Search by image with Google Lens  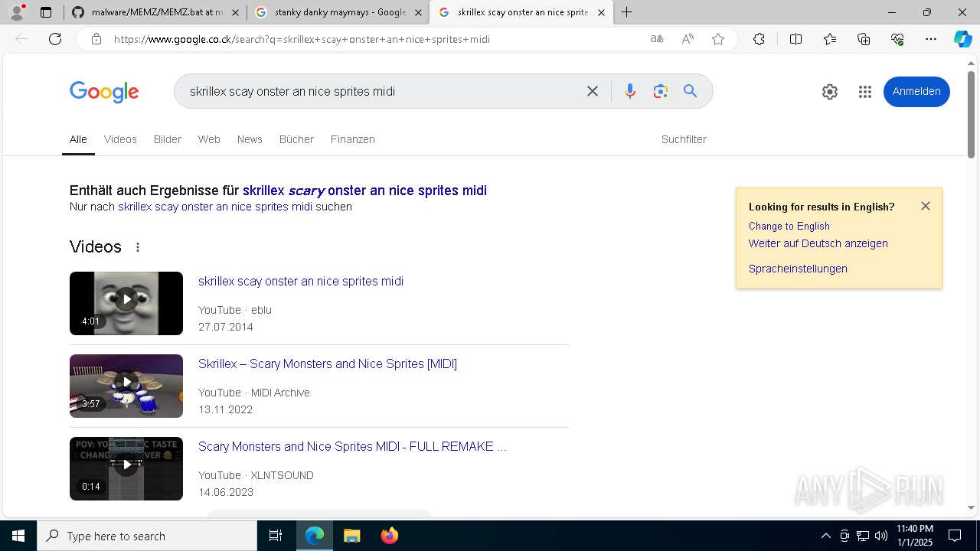click(x=661, y=91)
